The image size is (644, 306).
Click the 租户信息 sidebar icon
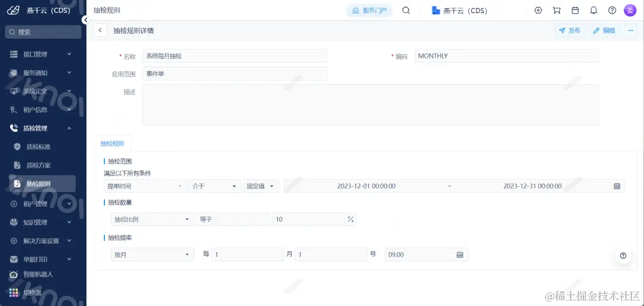click(x=14, y=110)
